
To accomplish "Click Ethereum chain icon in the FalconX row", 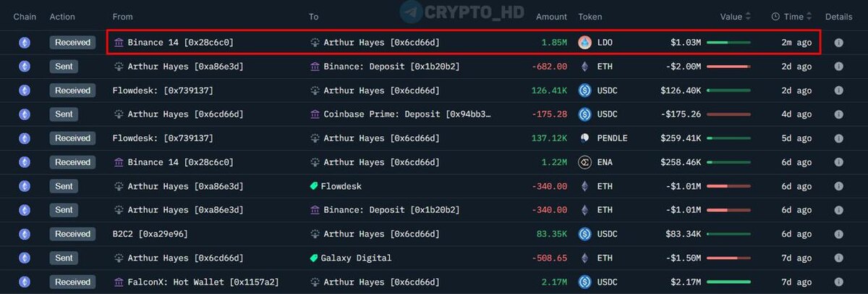I will point(25,282).
